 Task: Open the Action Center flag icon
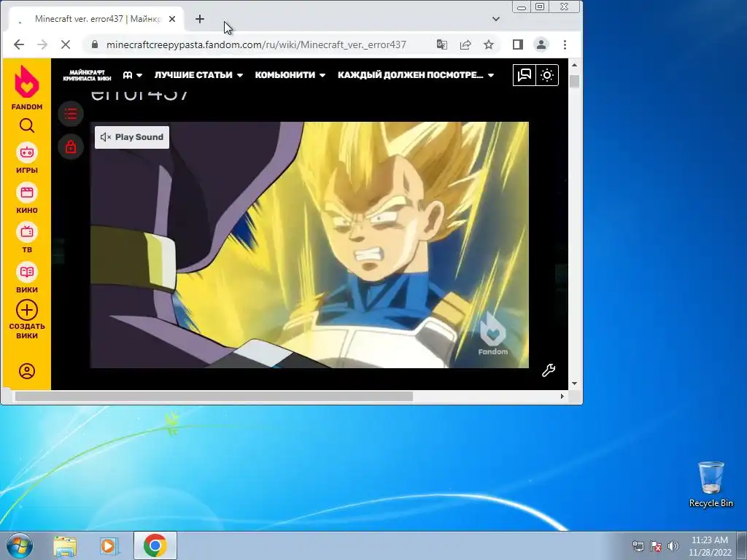[656, 546]
